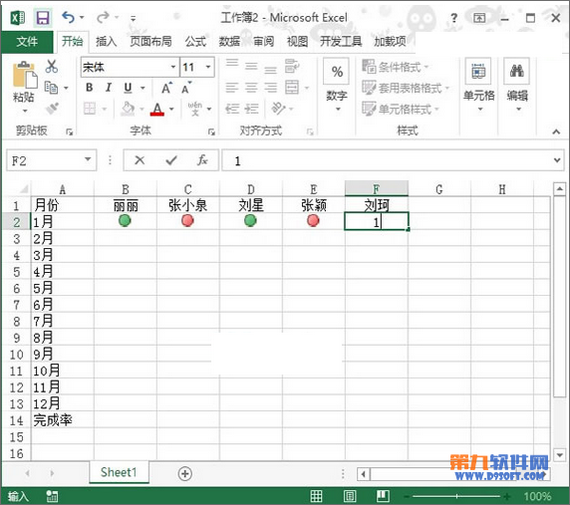570x505 pixels.
Task: Confirm the entry with checkmark
Action: point(171,160)
